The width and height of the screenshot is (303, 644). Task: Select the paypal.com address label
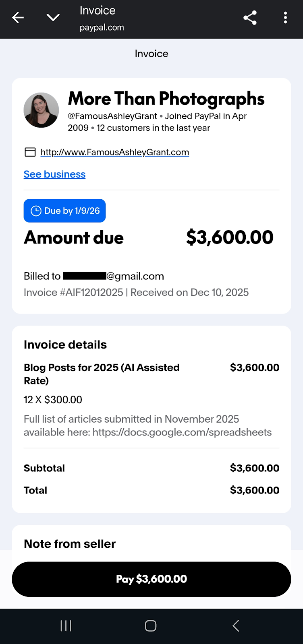click(102, 27)
